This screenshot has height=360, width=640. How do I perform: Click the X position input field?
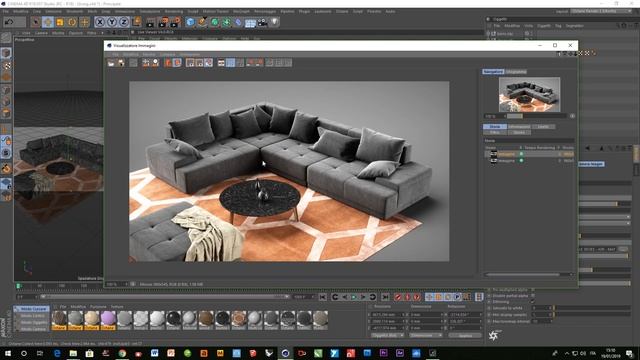click(387, 315)
